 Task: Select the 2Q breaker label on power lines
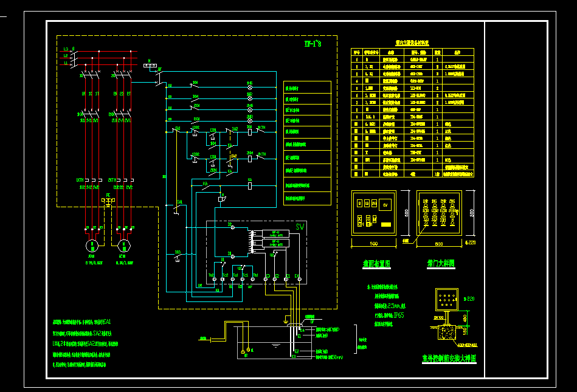point(113,76)
